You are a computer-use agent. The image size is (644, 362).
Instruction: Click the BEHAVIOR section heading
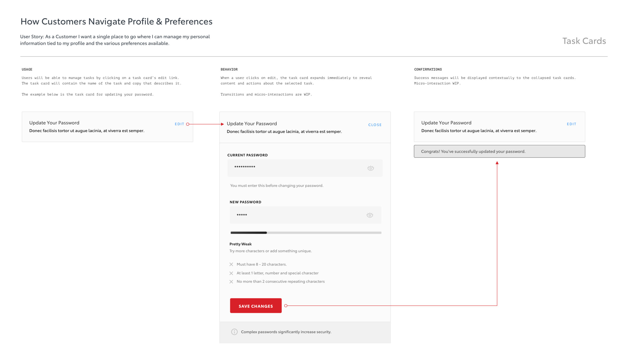point(229,69)
